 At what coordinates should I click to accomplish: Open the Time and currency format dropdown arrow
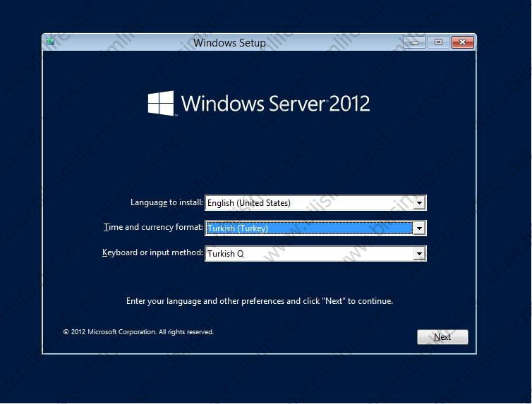[419, 228]
